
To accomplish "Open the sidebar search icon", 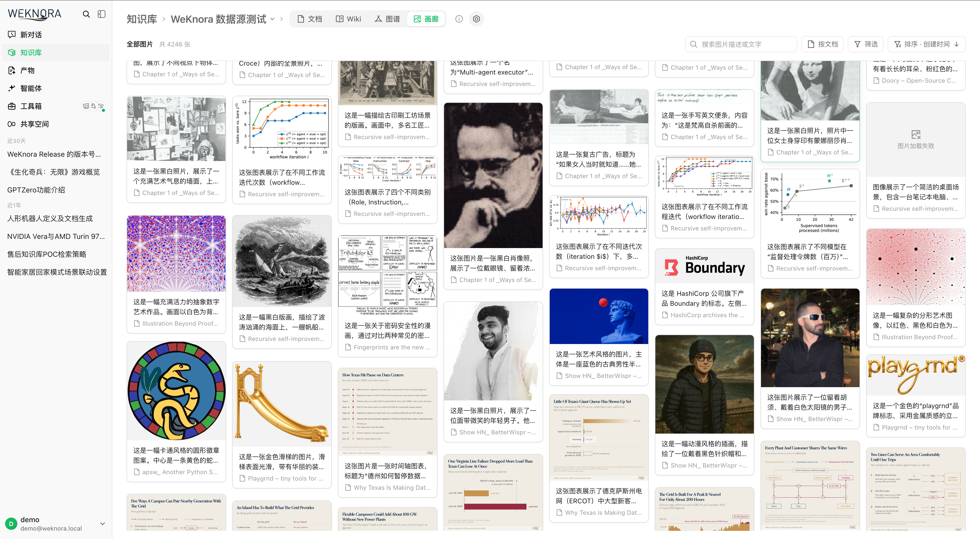I will pyautogui.click(x=86, y=14).
